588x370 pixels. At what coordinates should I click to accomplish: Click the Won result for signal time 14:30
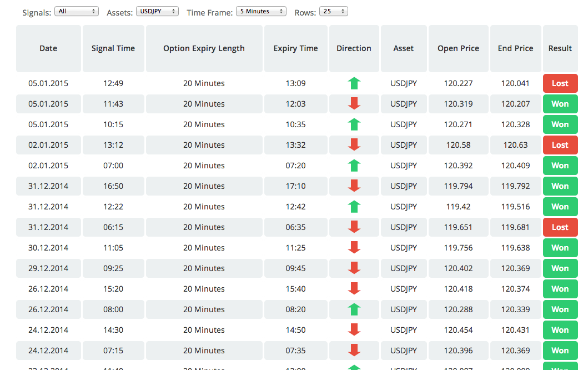pyautogui.click(x=560, y=330)
